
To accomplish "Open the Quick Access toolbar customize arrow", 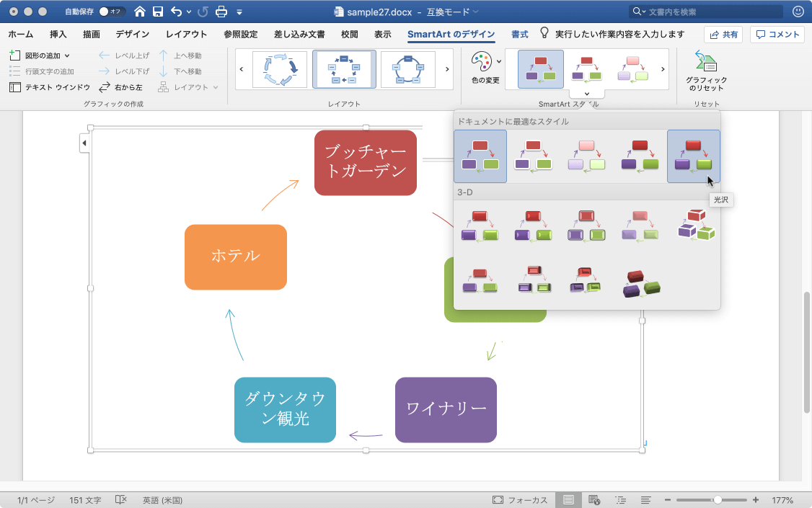I will [x=239, y=12].
